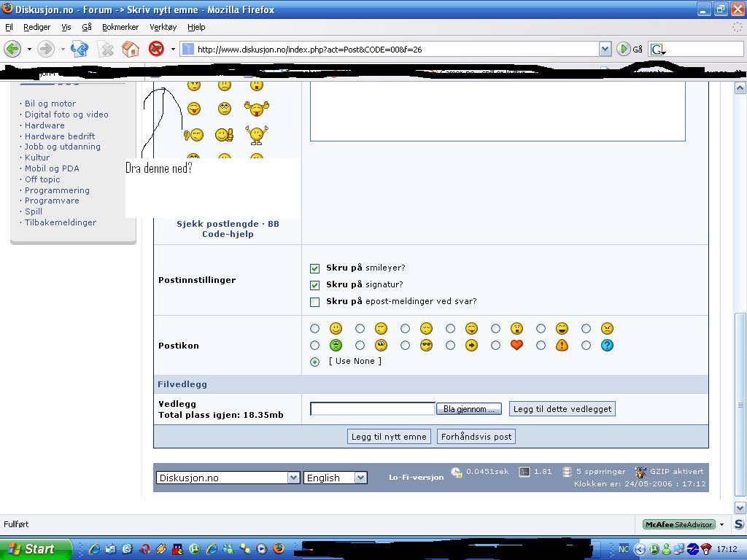The width and height of the screenshot is (747, 560).
Task: Select radio button for the question mark icon
Action: [586, 345]
